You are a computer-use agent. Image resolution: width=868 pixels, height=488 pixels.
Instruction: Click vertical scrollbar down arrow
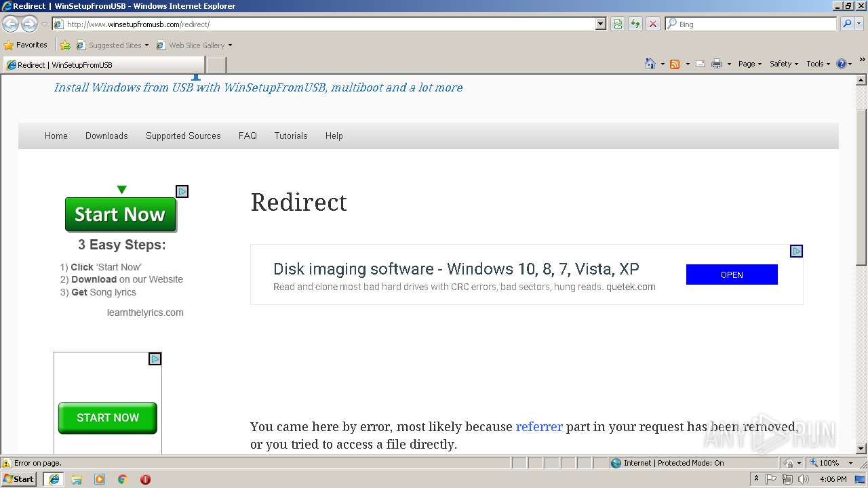(x=861, y=449)
